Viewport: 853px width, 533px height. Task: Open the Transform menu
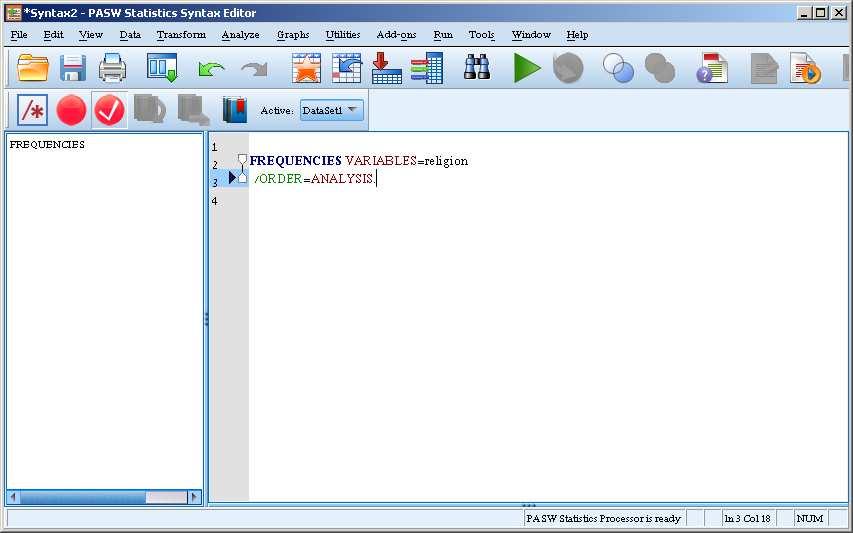pyautogui.click(x=181, y=35)
